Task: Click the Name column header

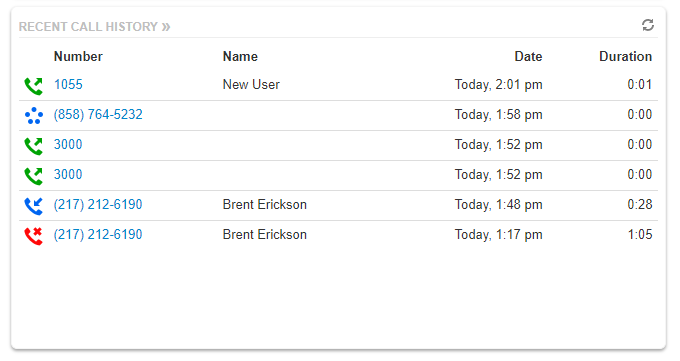Action: click(240, 56)
